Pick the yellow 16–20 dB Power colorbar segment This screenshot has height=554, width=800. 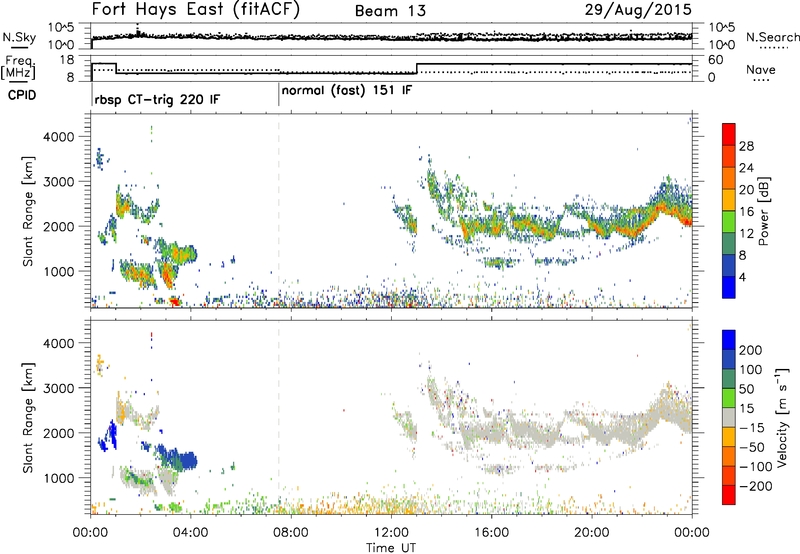point(729,200)
